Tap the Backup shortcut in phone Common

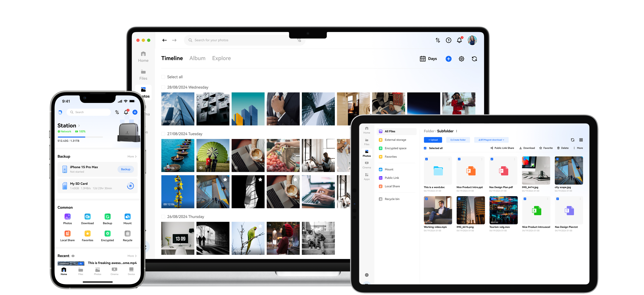(x=107, y=219)
